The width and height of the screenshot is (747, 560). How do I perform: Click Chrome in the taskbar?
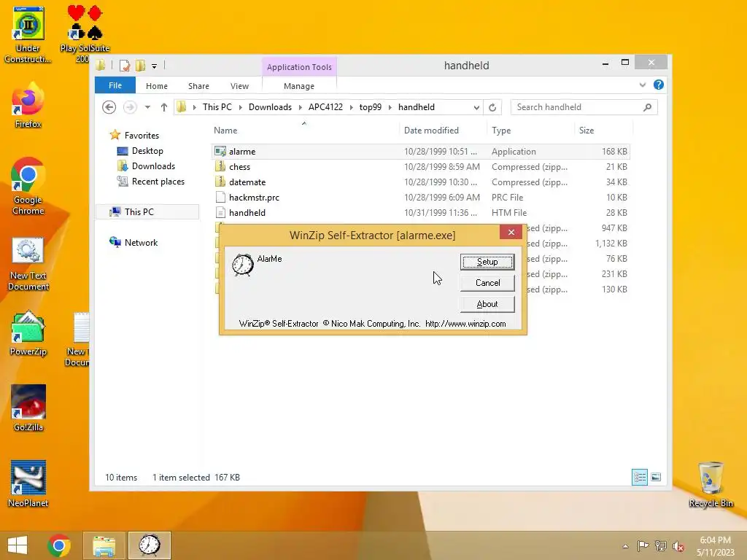59,545
